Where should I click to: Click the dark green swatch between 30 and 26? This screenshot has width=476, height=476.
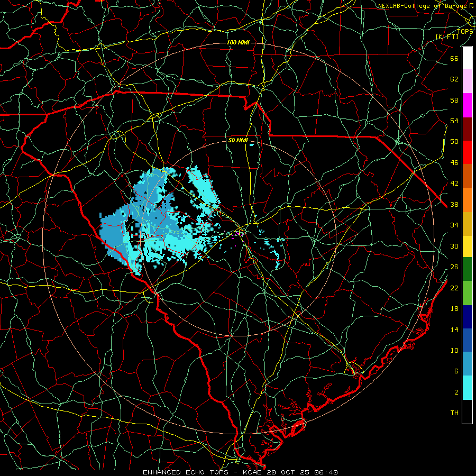[x=467, y=269]
